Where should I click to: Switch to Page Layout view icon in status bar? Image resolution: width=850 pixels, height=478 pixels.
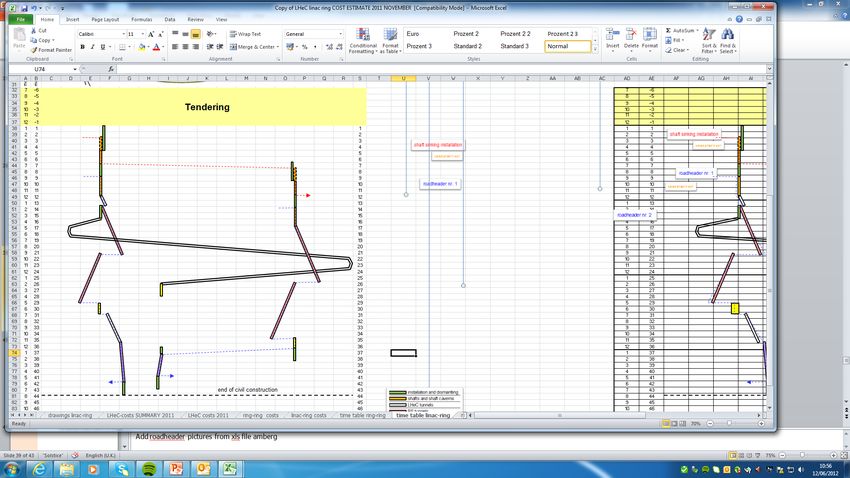point(674,424)
